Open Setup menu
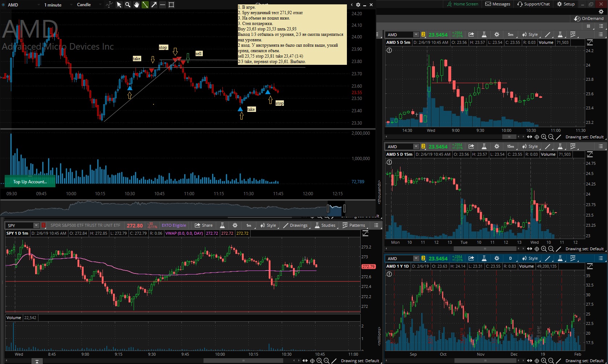This screenshot has width=608, height=364. [x=566, y=4]
